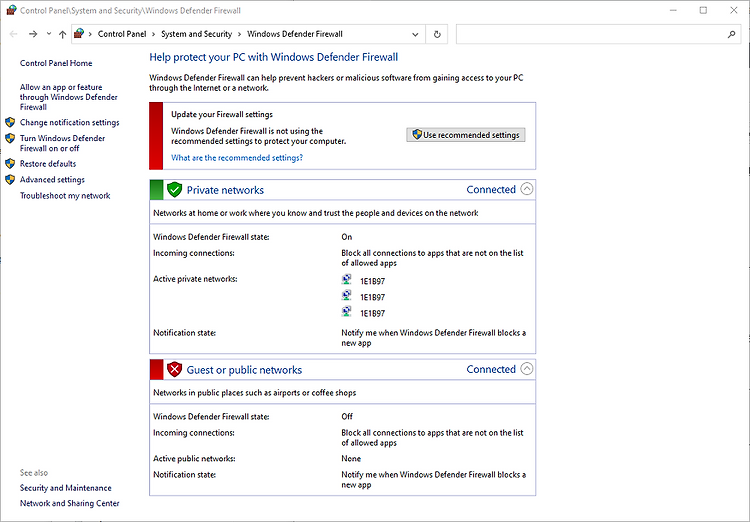
Task: Click the Guest or public networks heading
Action: click(x=244, y=370)
